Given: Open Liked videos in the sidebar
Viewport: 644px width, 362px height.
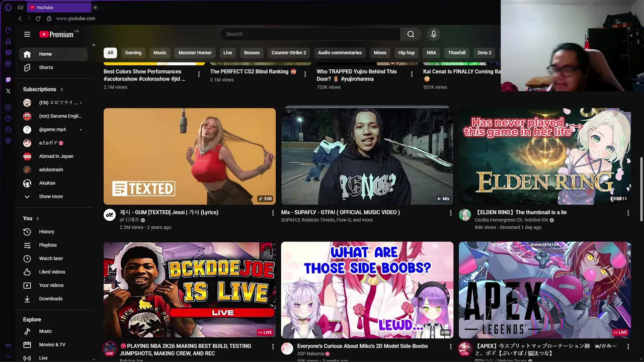Looking at the screenshot, I should tap(54, 272).
